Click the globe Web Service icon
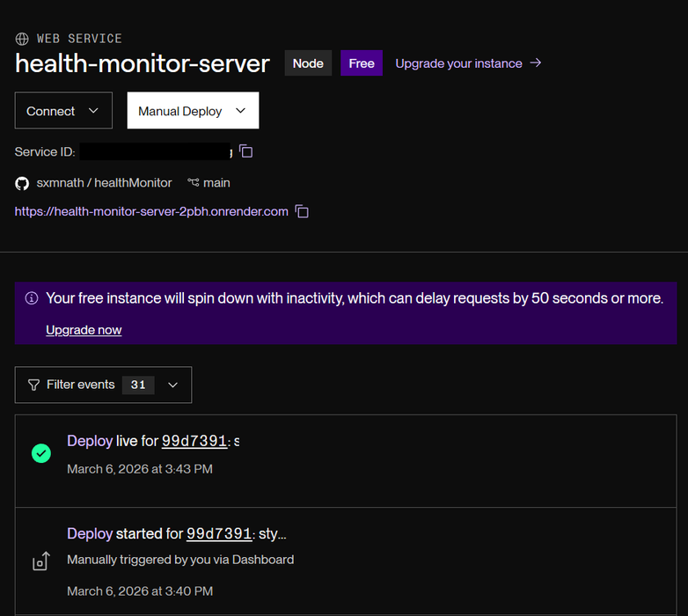 click(x=22, y=39)
